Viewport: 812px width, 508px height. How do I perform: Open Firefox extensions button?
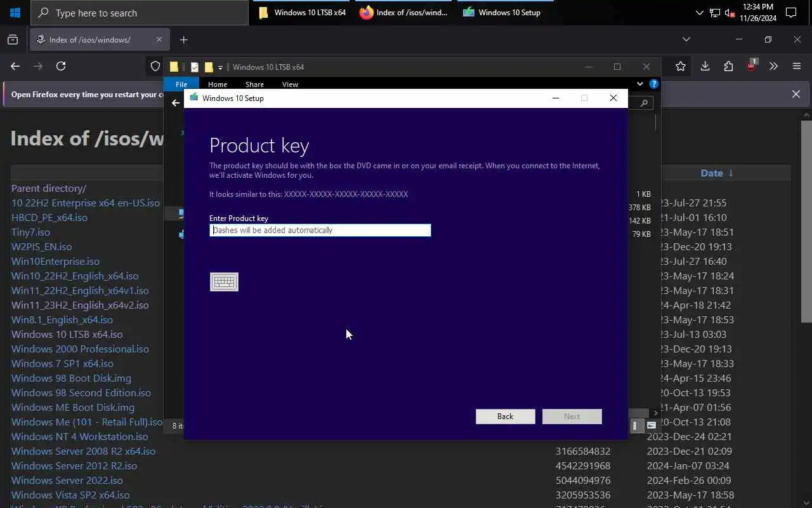(x=728, y=66)
